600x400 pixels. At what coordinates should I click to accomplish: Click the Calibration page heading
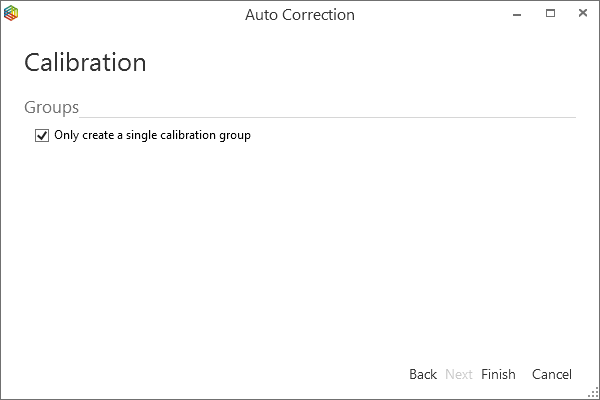coord(85,63)
